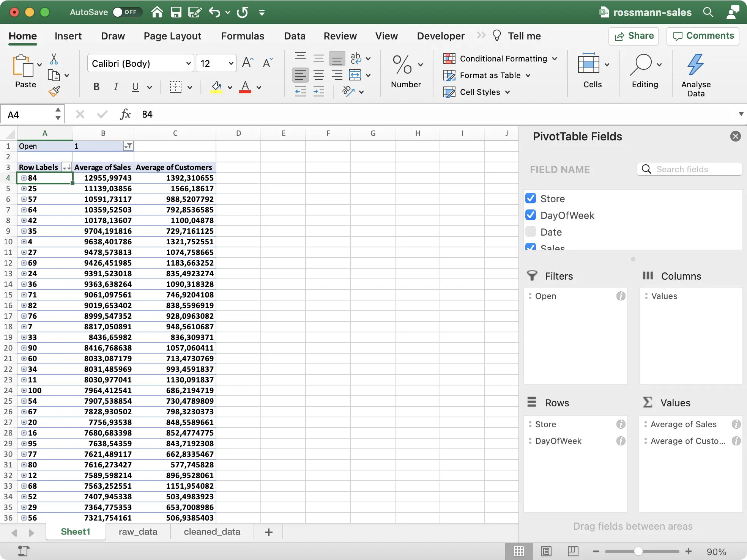The width and height of the screenshot is (747, 560).
Task: Uncheck the Store field
Action: coord(531,198)
